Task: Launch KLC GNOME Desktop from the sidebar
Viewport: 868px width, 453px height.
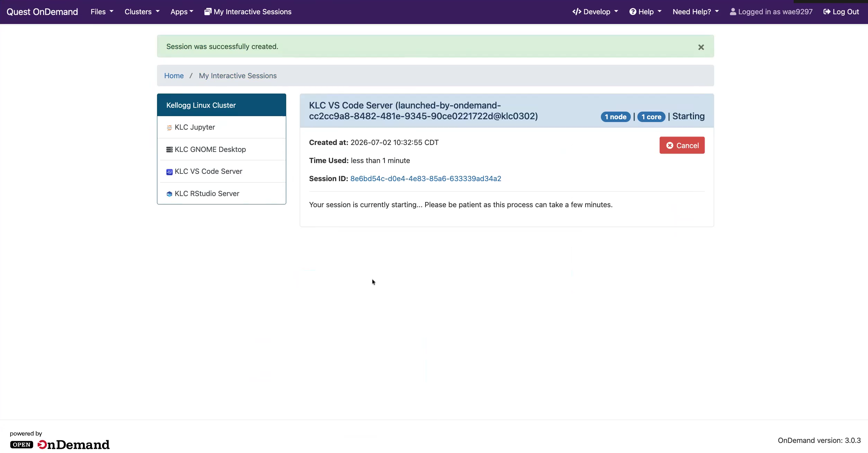Action: pyautogui.click(x=222, y=149)
